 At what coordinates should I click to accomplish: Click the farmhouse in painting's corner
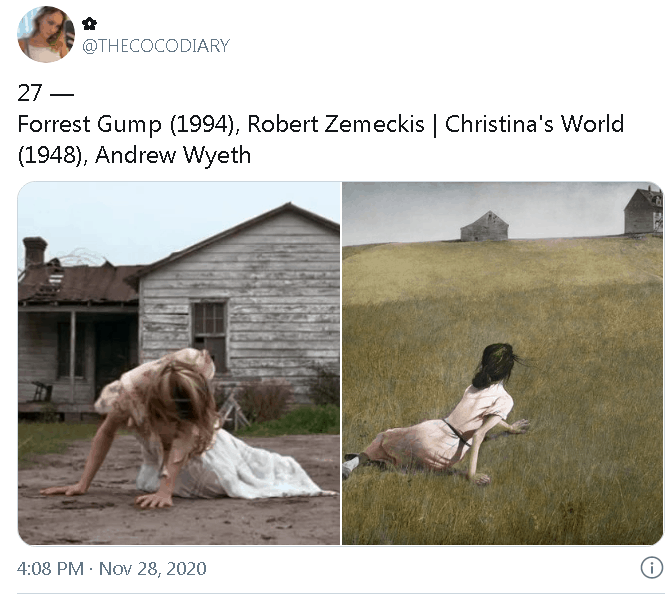pos(643,211)
